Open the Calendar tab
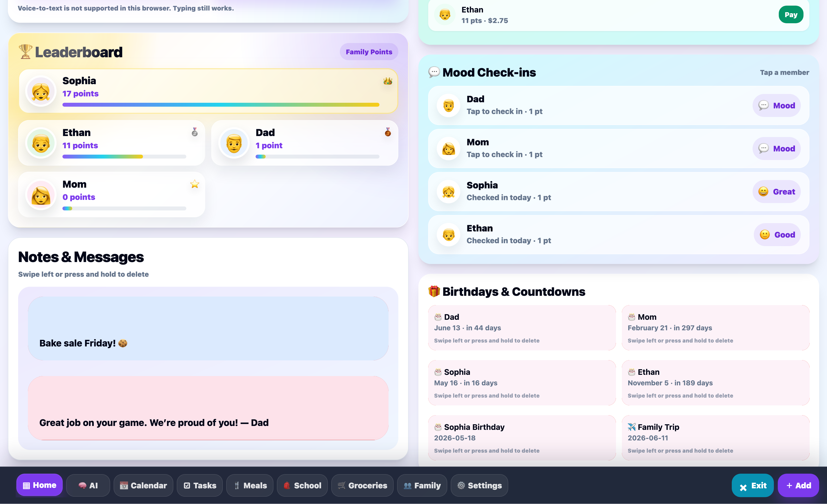The height and width of the screenshot is (504, 827). click(x=143, y=485)
